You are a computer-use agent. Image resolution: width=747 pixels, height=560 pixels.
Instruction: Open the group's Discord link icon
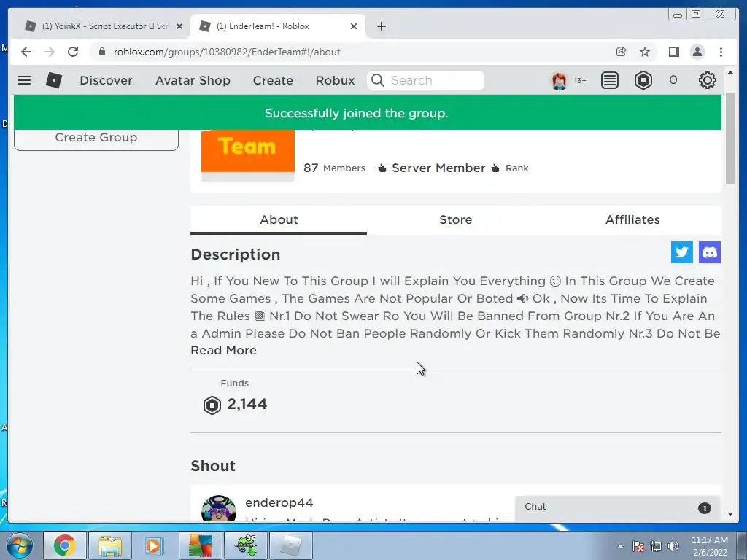coord(709,252)
